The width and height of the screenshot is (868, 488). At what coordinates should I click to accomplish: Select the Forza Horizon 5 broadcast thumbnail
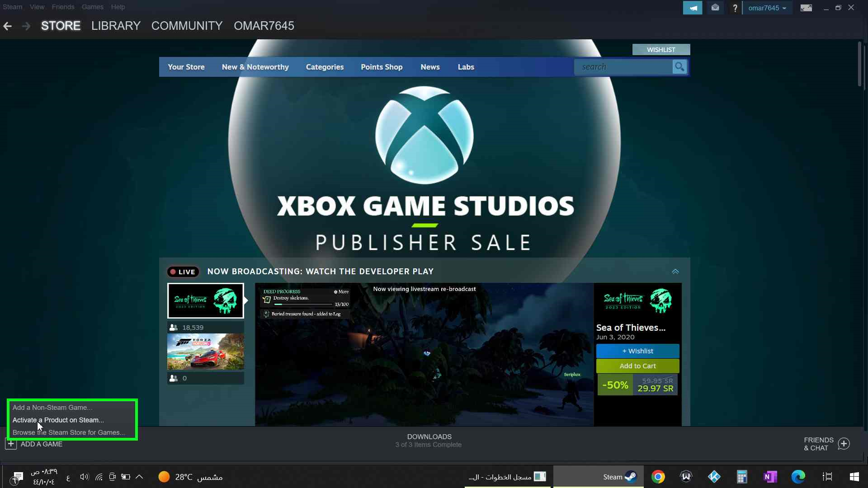click(206, 352)
